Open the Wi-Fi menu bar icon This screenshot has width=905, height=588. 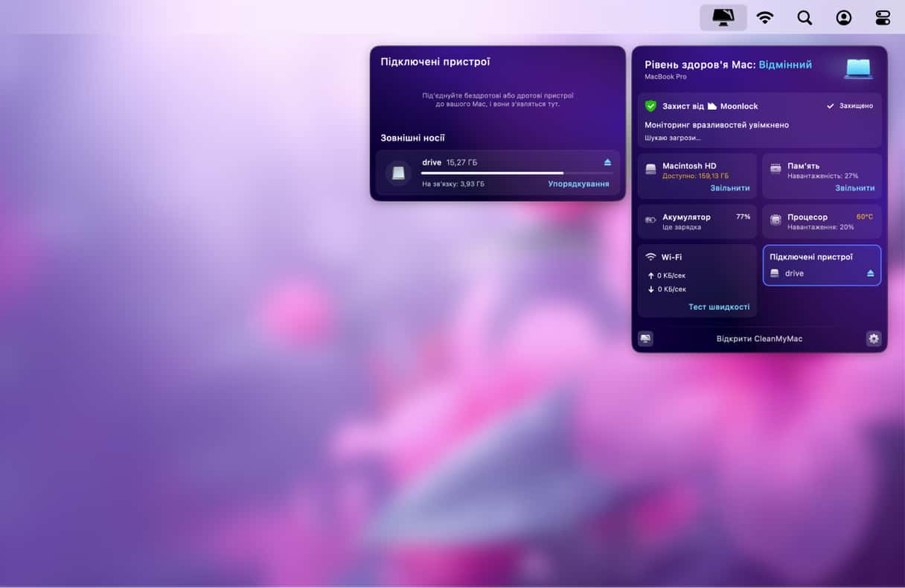(x=764, y=18)
